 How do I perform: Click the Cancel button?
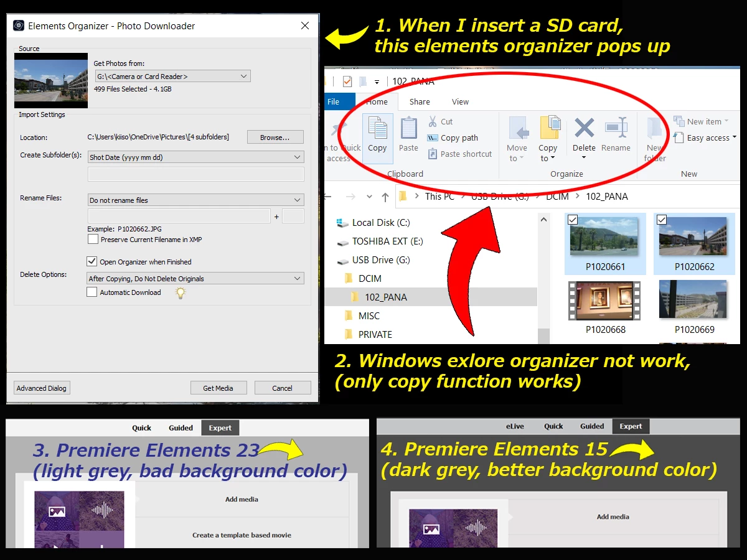[282, 388]
